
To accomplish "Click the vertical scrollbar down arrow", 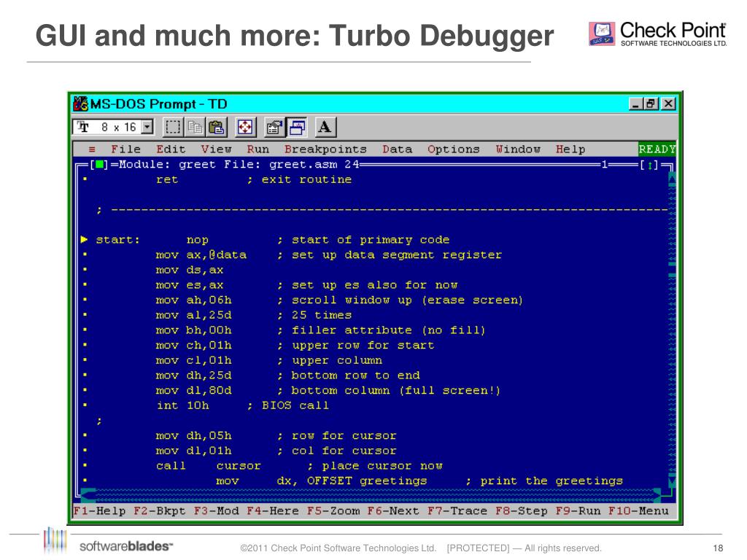I will coord(672,481).
